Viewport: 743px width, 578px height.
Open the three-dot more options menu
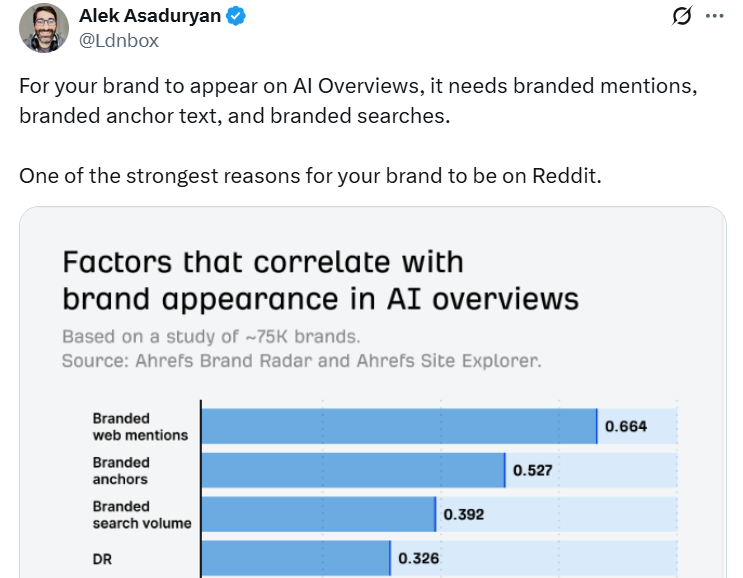tap(713, 17)
